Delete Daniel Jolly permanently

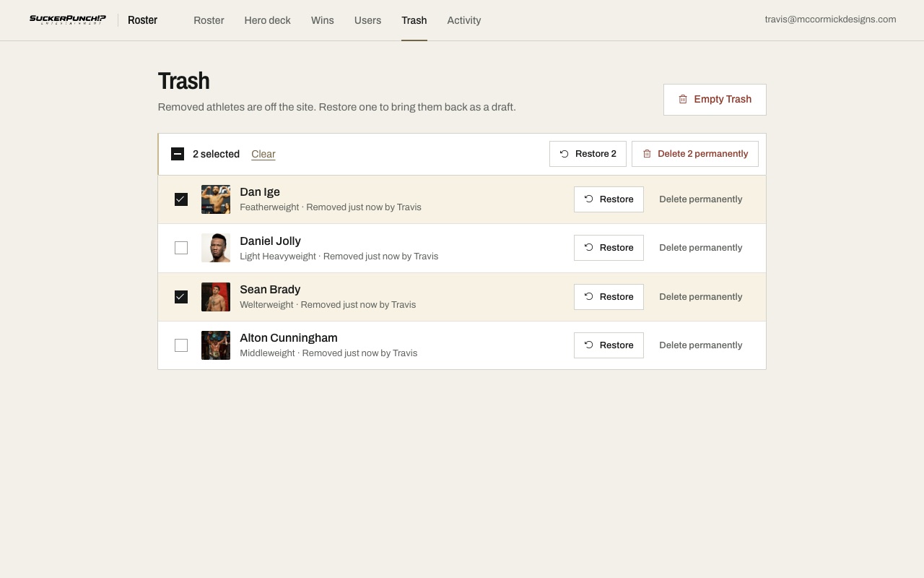[x=701, y=248]
